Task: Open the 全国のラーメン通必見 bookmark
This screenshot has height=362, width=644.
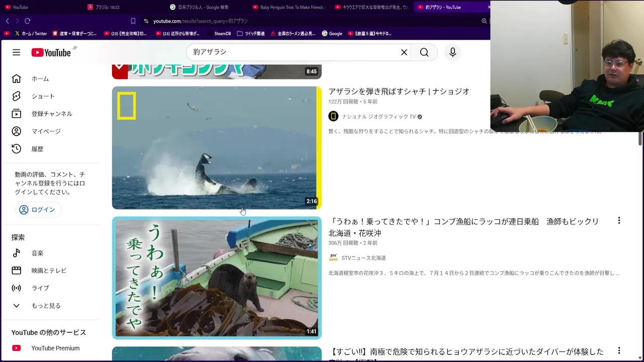Action: tap(293, 34)
